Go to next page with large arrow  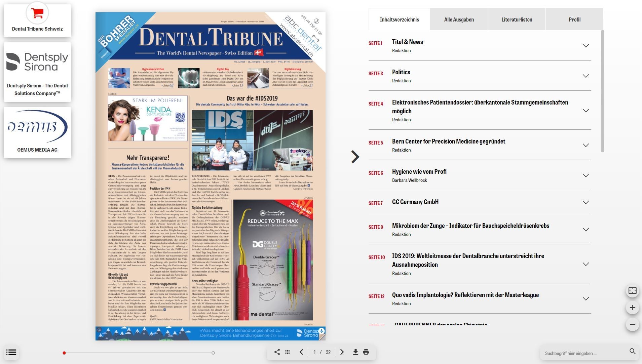tap(355, 157)
